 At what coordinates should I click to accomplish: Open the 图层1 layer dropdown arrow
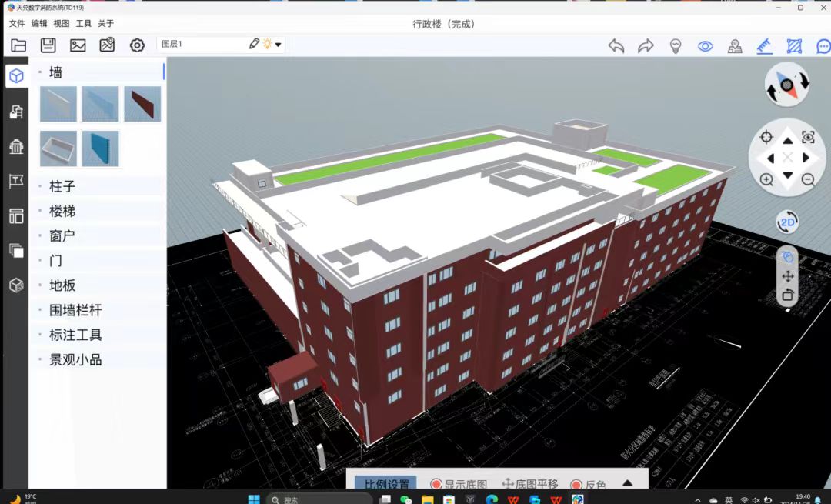click(x=279, y=45)
